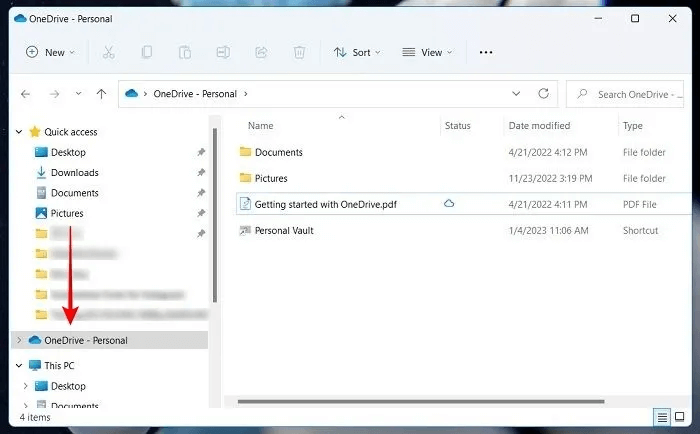Collapse the Quick access tree
The height and width of the screenshot is (434, 700).
point(19,132)
